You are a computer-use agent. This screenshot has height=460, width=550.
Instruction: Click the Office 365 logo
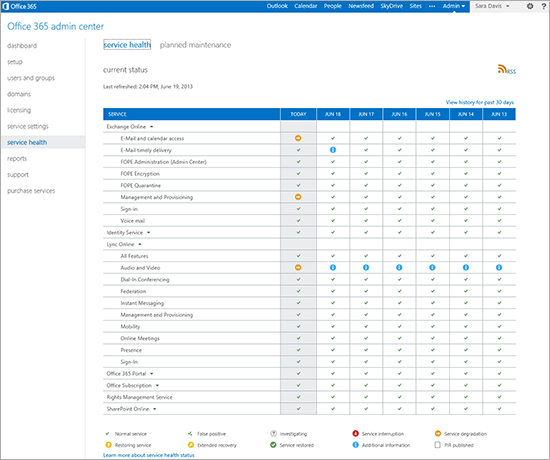pos(20,6)
